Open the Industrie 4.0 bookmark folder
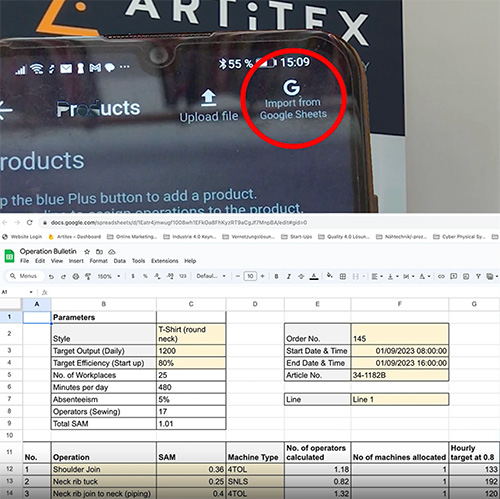The height and width of the screenshot is (499, 500). (190, 237)
